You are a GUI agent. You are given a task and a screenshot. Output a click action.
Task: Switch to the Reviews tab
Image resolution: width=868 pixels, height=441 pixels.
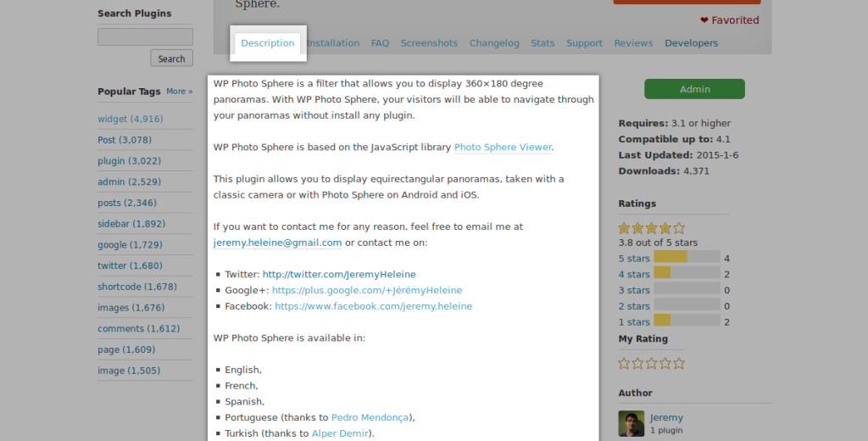click(x=633, y=43)
